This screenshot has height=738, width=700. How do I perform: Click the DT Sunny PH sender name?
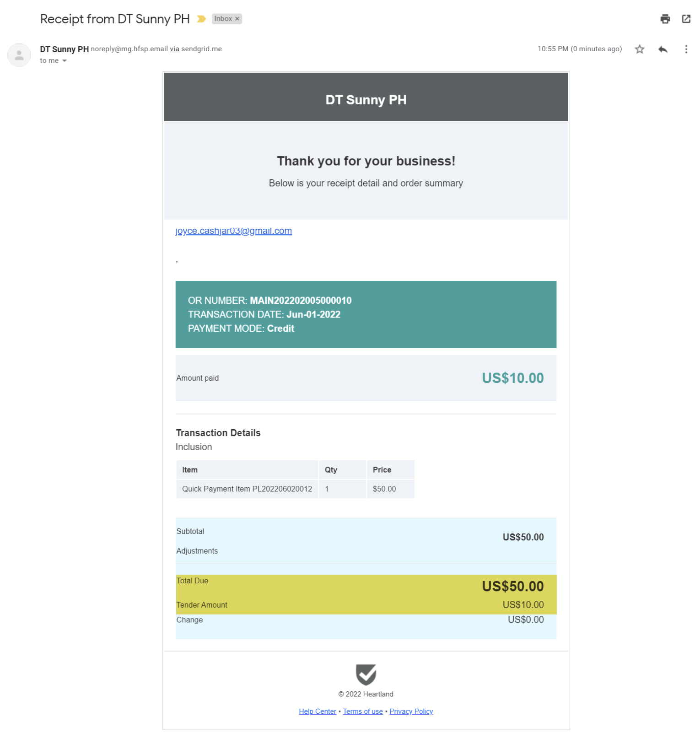point(64,49)
